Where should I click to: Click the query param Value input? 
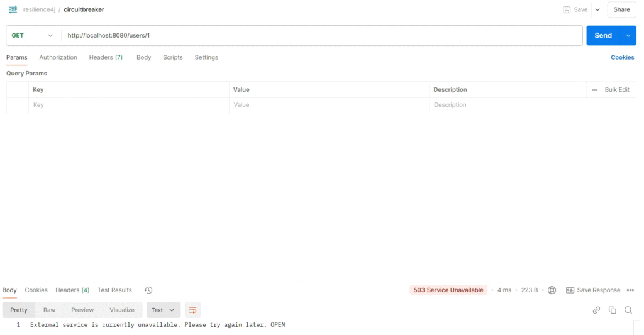click(329, 105)
